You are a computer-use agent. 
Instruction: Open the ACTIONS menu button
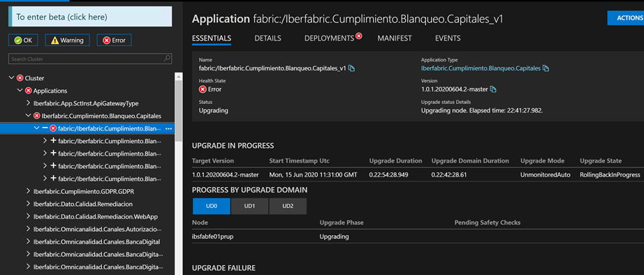626,18
